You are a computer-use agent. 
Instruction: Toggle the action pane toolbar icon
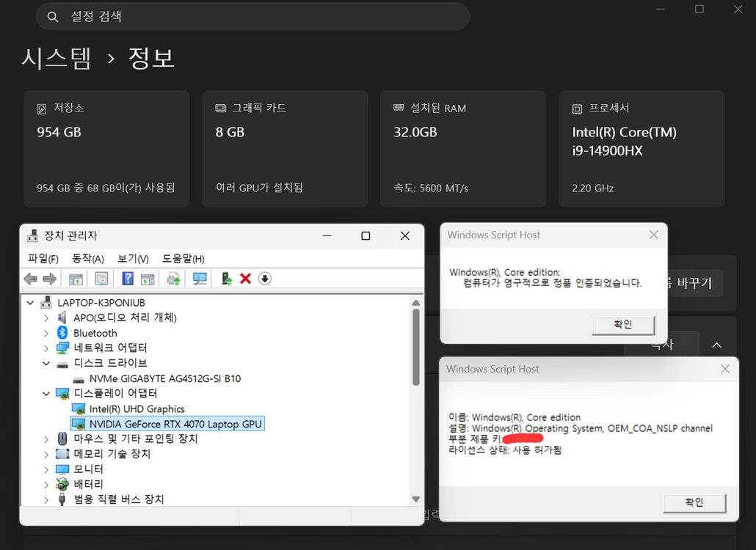[x=148, y=279]
